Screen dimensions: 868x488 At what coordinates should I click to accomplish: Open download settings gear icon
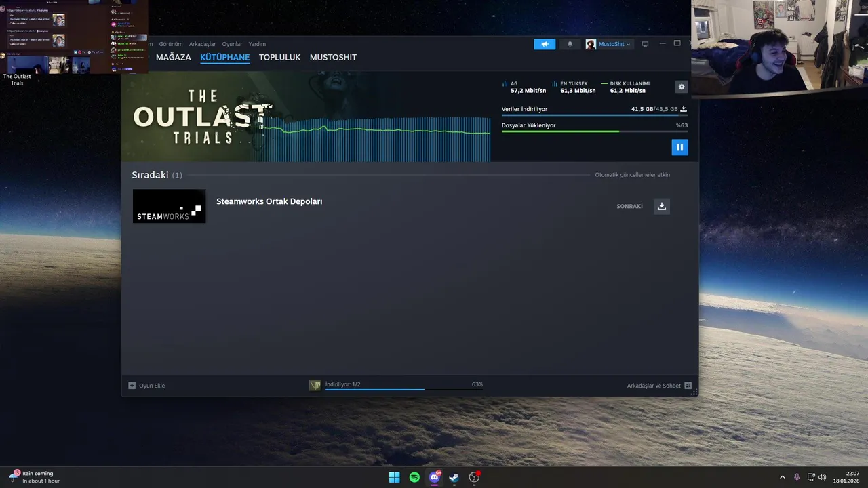(x=682, y=87)
